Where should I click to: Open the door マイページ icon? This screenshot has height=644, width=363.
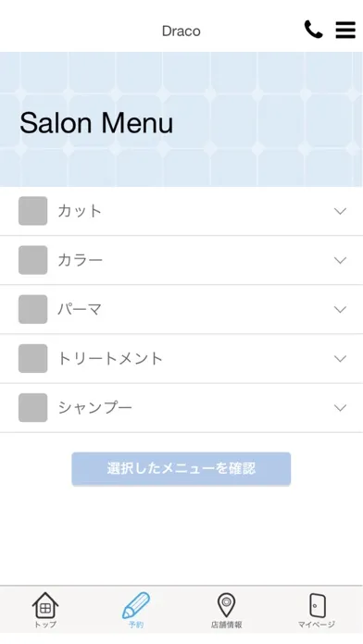click(x=317, y=605)
